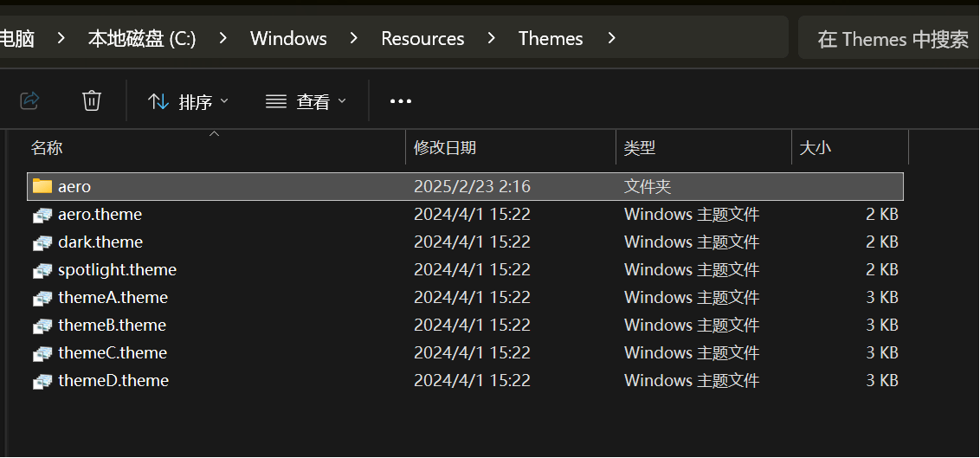Click the aero.theme file icon
Image resolution: width=980 pixels, height=458 pixels.
click(x=42, y=215)
